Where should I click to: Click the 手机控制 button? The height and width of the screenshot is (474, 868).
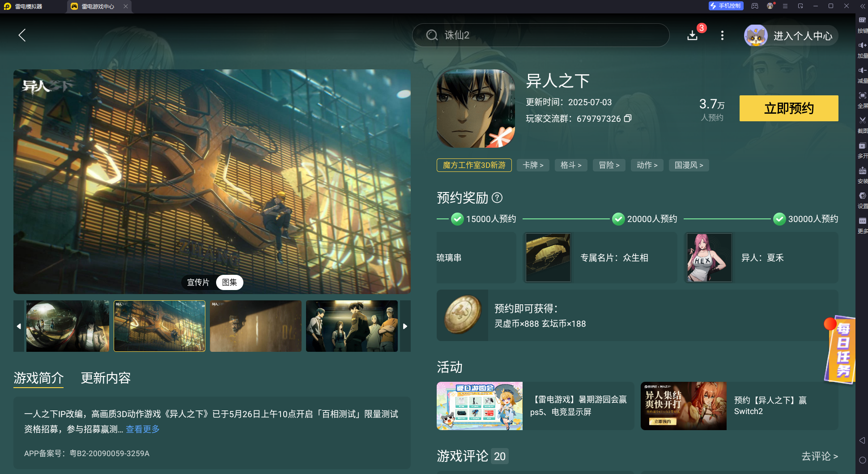726,6
